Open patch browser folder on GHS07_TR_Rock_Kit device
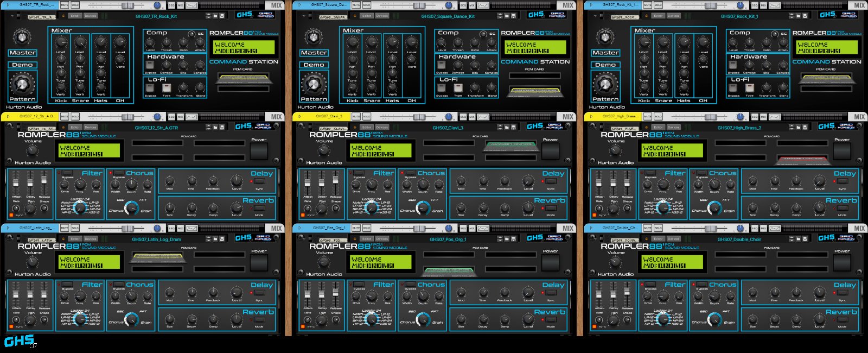Image resolution: width=868 pixels, height=353 pixels. click(215, 16)
